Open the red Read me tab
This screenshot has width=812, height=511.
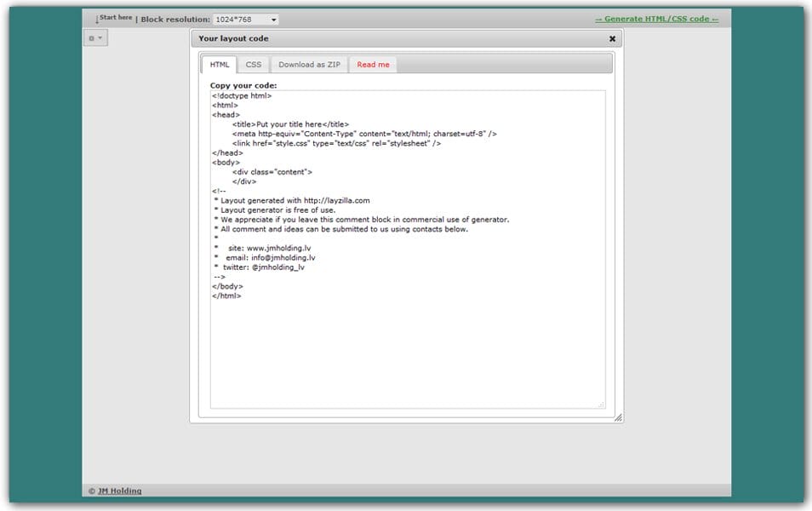373,65
